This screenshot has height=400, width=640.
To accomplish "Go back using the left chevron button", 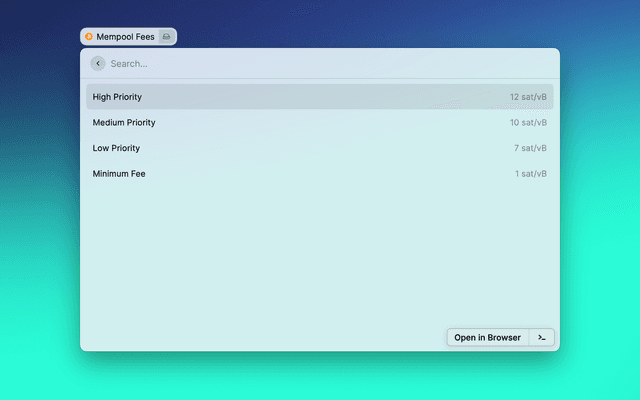I will [98, 63].
